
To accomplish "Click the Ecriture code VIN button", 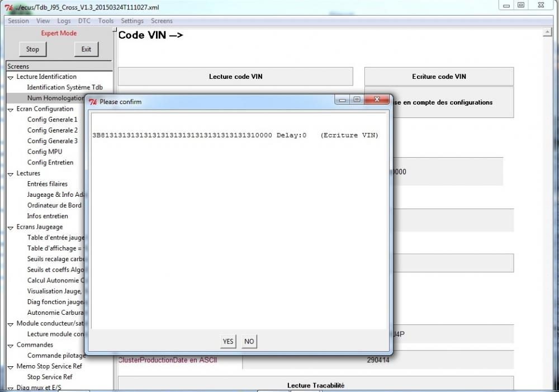I will [x=439, y=77].
